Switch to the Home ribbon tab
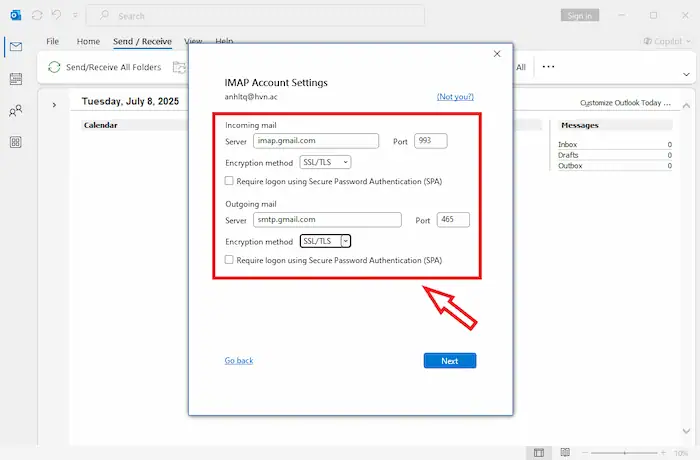 click(x=88, y=42)
